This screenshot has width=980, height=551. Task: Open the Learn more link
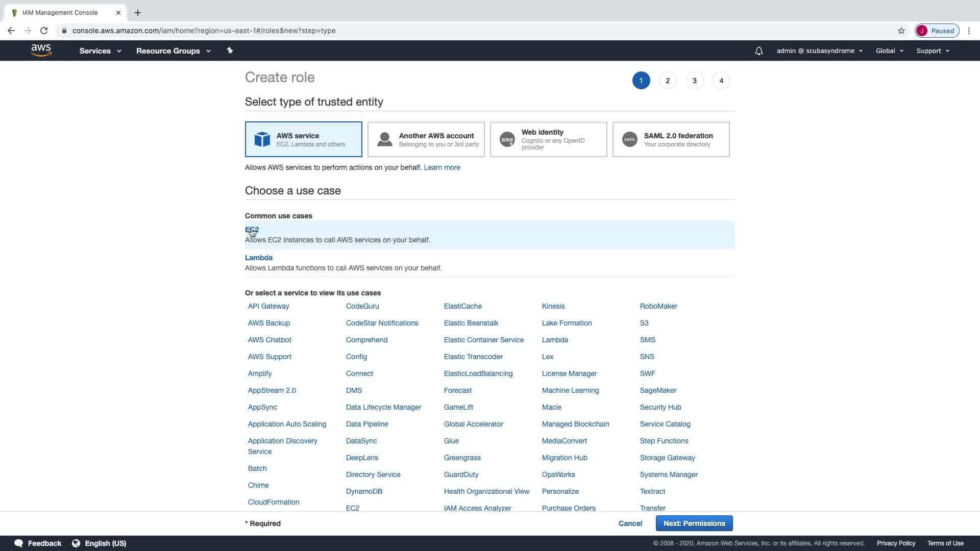pyautogui.click(x=442, y=167)
